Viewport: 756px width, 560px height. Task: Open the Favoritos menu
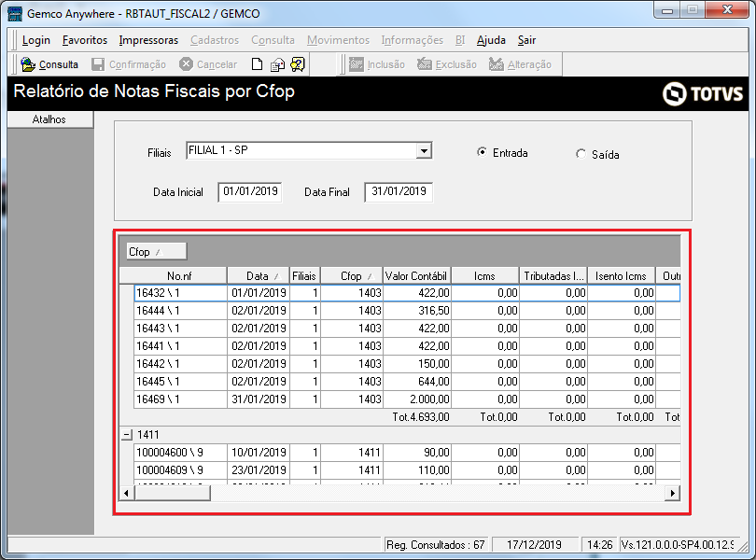click(x=85, y=40)
